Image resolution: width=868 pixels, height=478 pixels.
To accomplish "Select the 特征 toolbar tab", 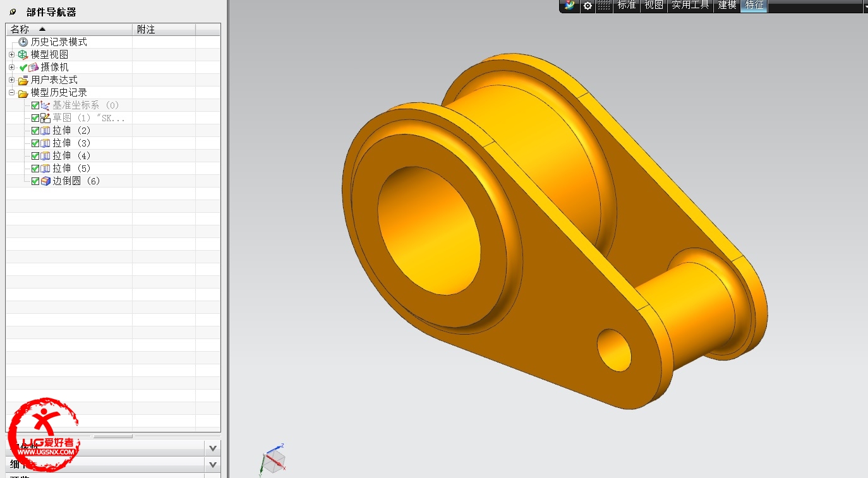I will point(754,5).
